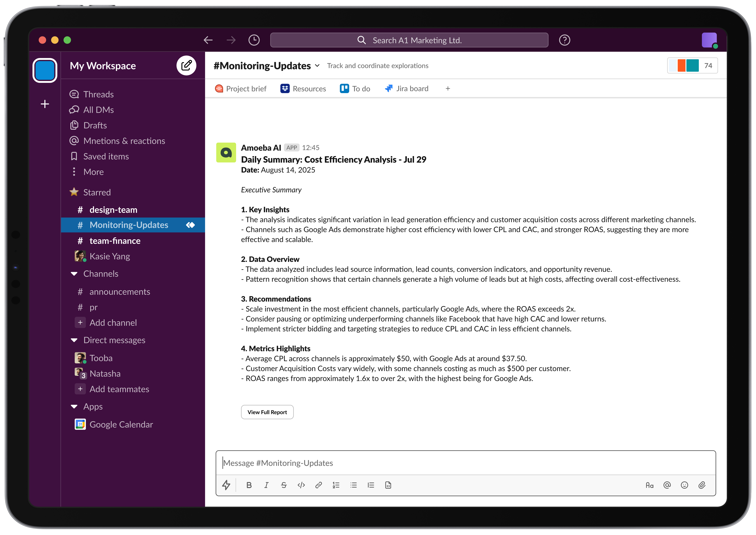756x535 pixels.
Task: Mention someone with the @ icon
Action: tap(667, 485)
